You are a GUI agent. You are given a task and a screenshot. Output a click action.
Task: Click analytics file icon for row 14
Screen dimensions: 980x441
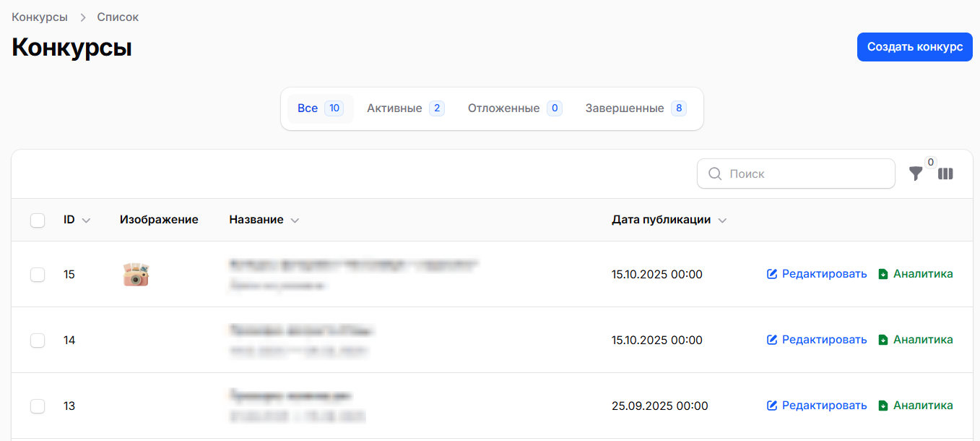[883, 340]
